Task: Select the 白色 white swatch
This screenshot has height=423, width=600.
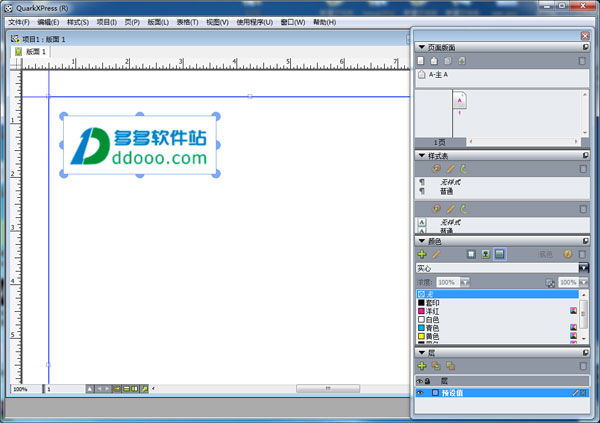Action: (421, 319)
